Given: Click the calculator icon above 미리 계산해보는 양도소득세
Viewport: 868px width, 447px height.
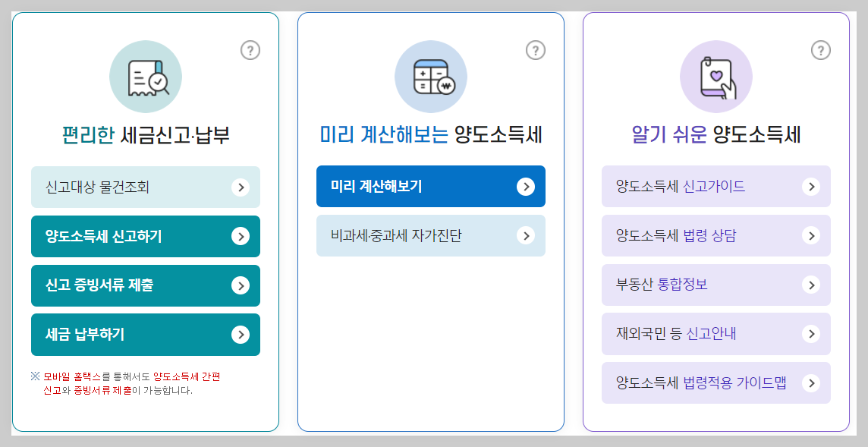Looking at the screenshot, I should pos(430,76).
